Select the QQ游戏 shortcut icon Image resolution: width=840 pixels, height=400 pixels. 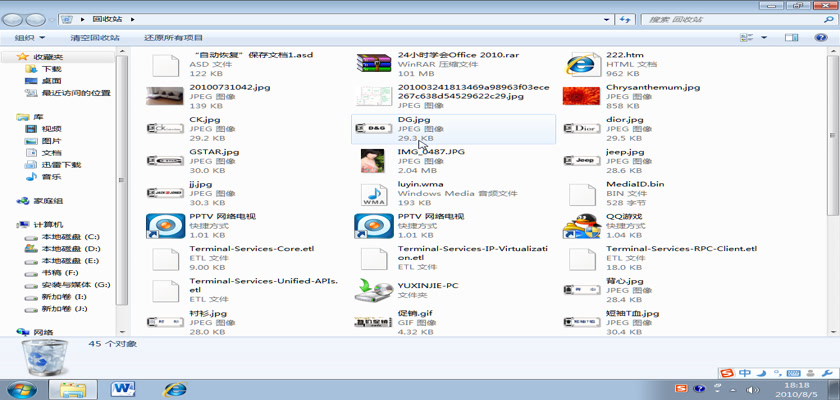click(x=581, y=226)
